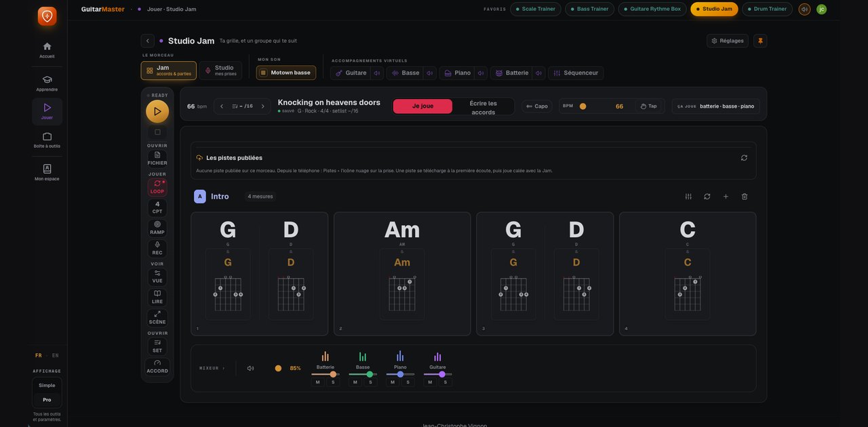Click the REC microphone button

157,248
